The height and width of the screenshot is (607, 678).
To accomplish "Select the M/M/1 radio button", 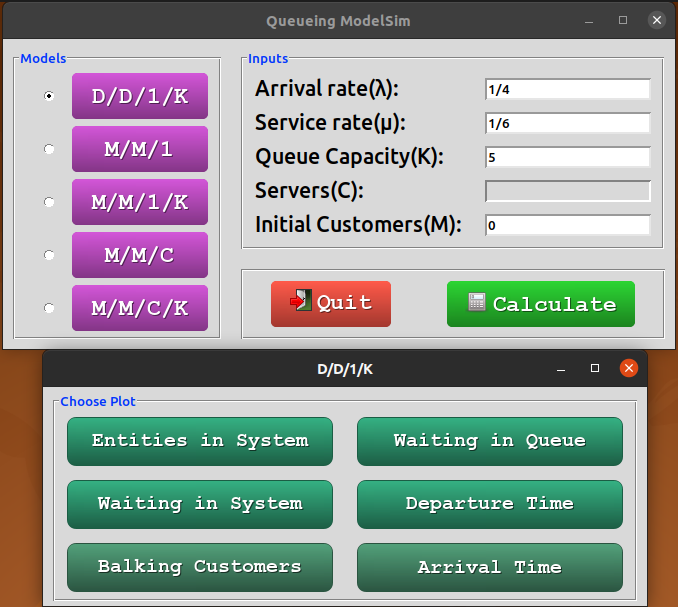I will click(x=50, y=149).
